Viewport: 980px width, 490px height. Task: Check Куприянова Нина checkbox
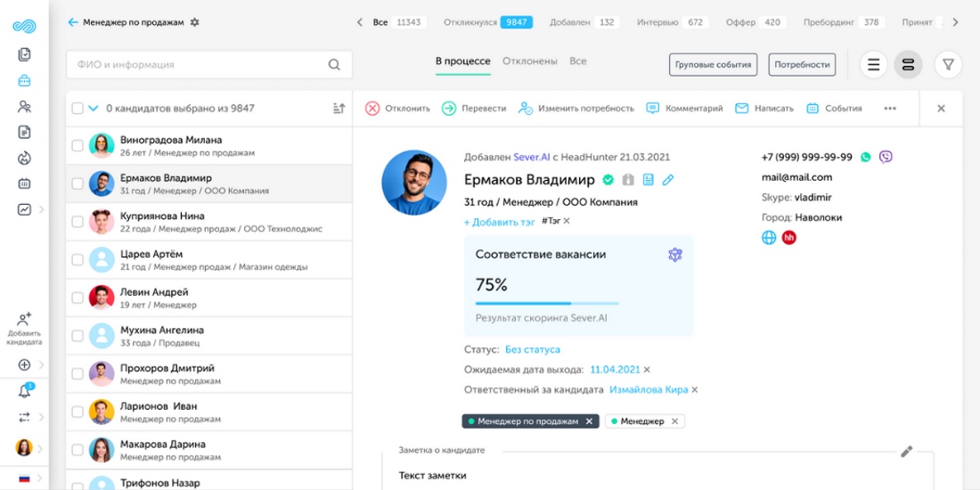click(x=78, y=222)
